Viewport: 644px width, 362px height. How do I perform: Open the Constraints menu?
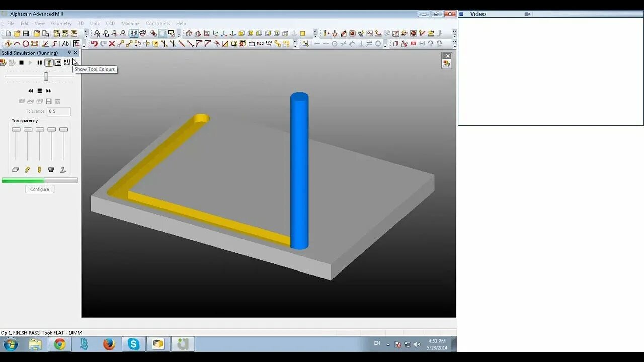(x=158, y=23)
